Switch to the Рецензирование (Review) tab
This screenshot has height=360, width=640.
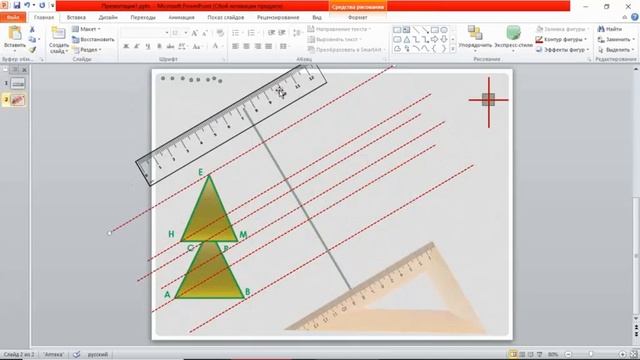coord(278,18)
